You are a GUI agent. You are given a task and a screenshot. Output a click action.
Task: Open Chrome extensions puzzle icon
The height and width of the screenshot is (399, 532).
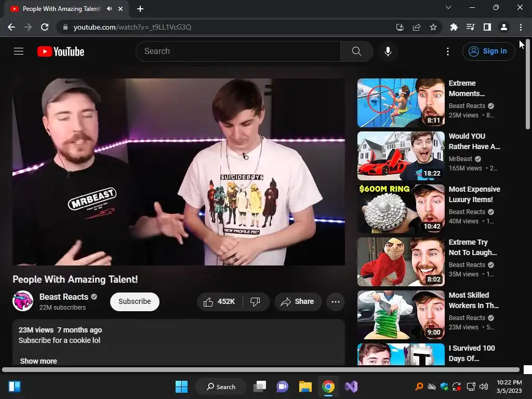(454, 27)
